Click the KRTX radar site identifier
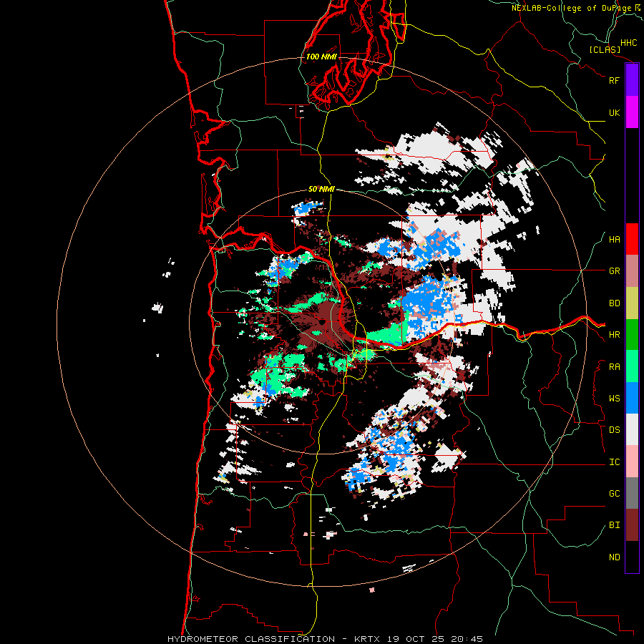This screenshot has height=644, width=644. click(367, 639)
